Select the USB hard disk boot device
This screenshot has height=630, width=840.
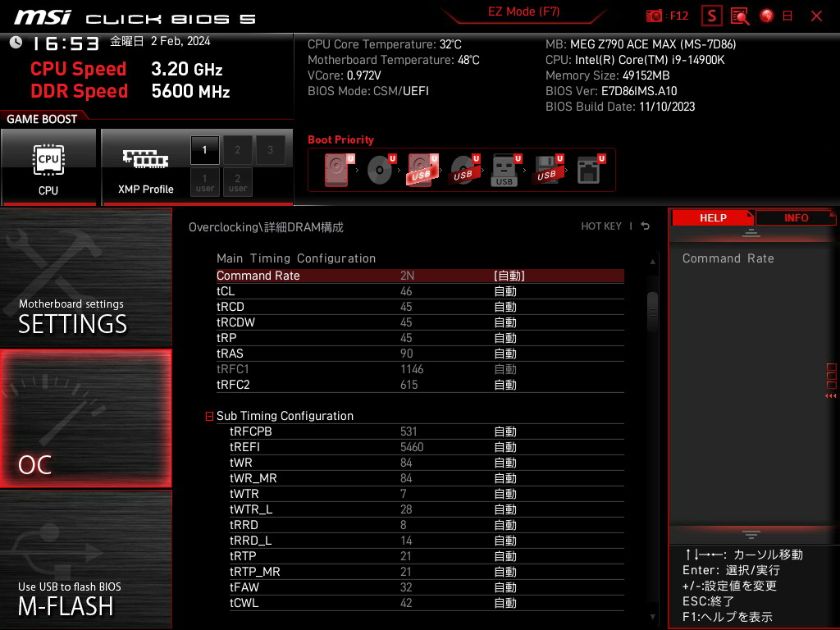click(422, 170)
